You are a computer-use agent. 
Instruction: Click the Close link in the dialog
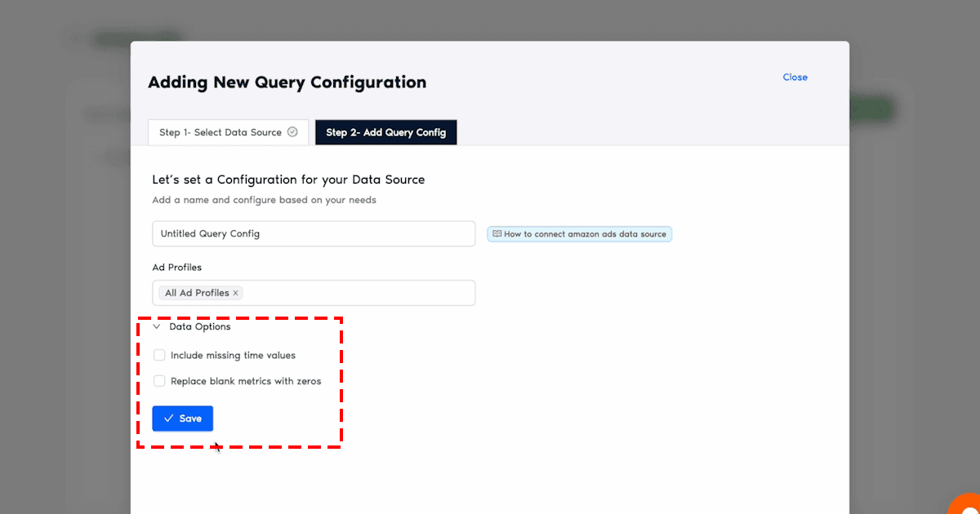795,78
